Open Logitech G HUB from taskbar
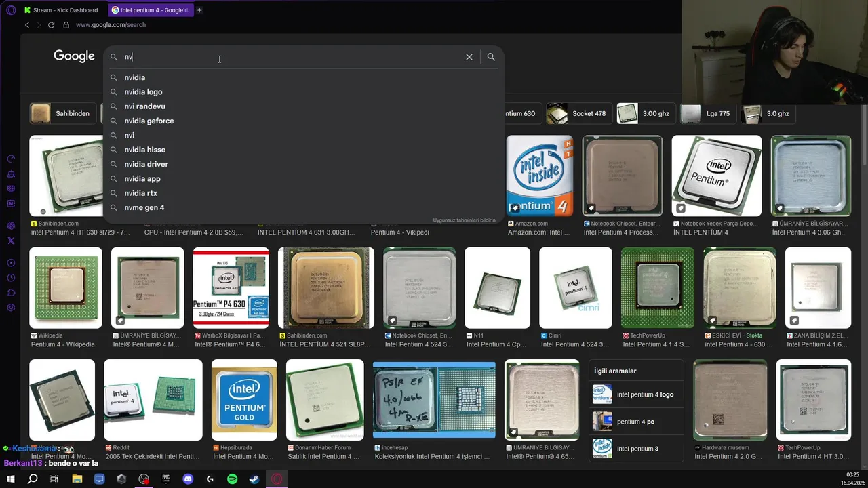 pyautogui.click(x=210, y=479)
